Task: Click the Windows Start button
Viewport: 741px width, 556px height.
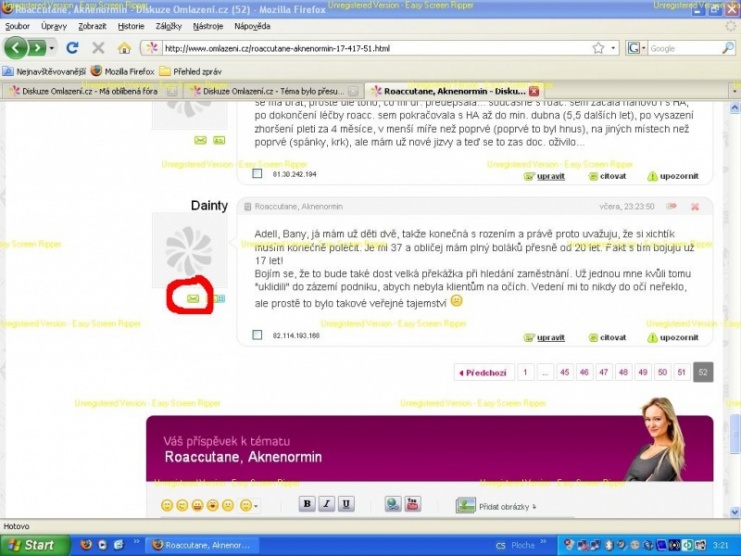Action: (x=35, y=545)
